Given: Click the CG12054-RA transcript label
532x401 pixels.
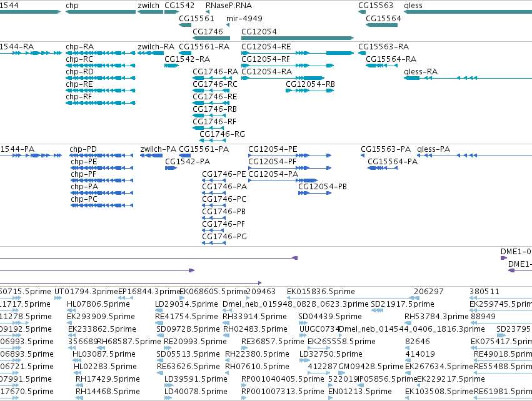Looking at the screenshot, I should (x=267, y=72).
